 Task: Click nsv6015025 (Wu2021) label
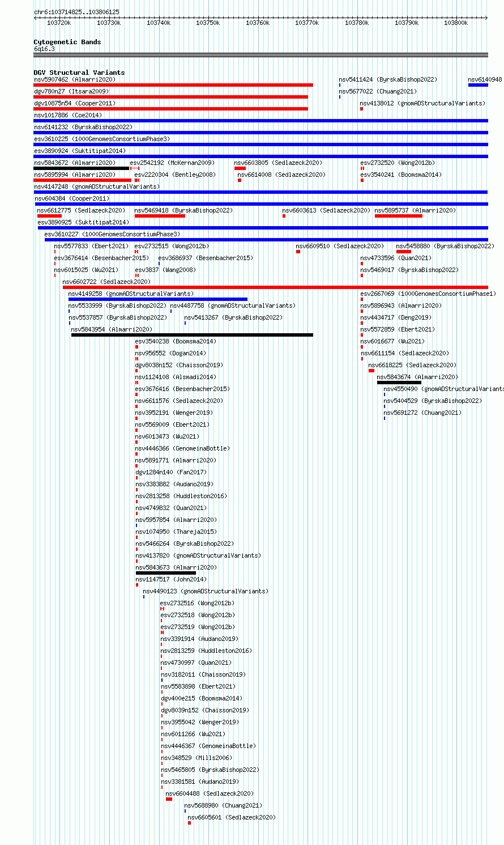[87, 270]
